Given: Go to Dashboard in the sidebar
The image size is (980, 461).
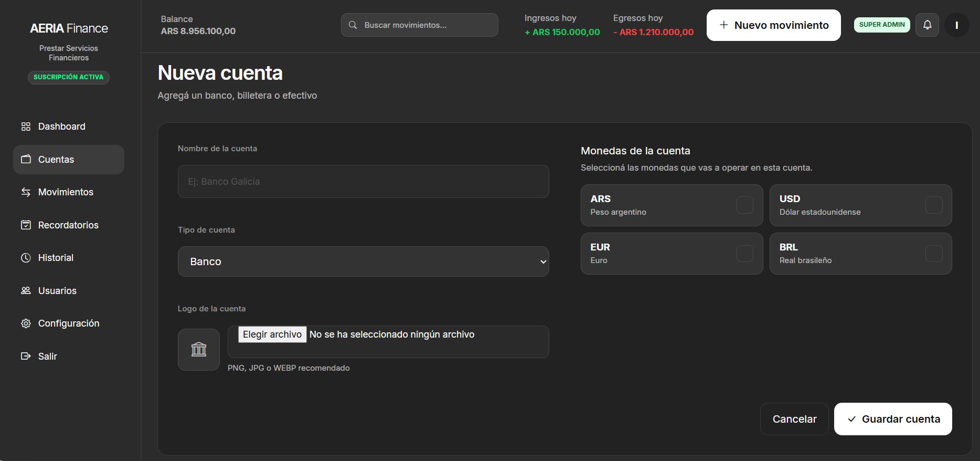Looking at the screenshot, I should pyautogui.click(x=69, y=127).
